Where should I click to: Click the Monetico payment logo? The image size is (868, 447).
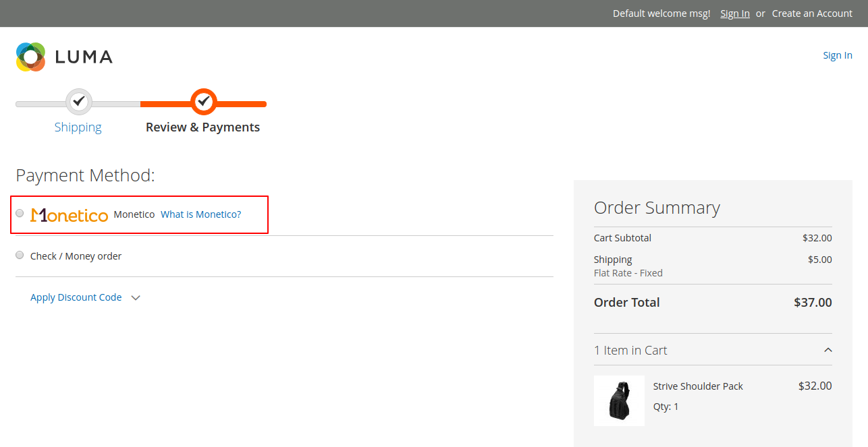click(x=69, y=214)
